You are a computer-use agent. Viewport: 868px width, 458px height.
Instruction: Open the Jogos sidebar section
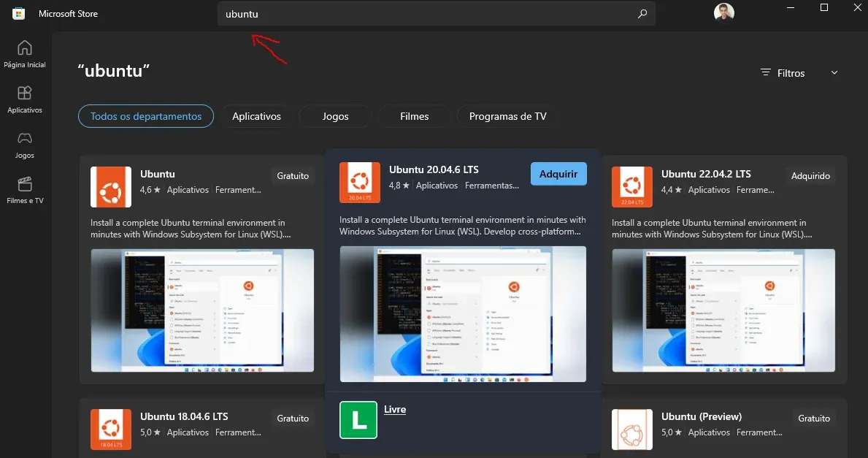click(24, 145)
